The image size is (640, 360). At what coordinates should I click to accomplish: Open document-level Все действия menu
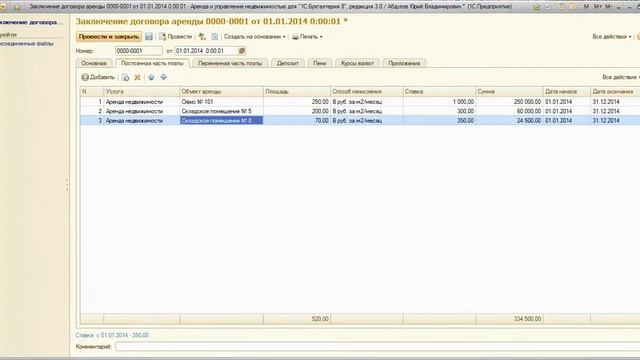[611, 37]
